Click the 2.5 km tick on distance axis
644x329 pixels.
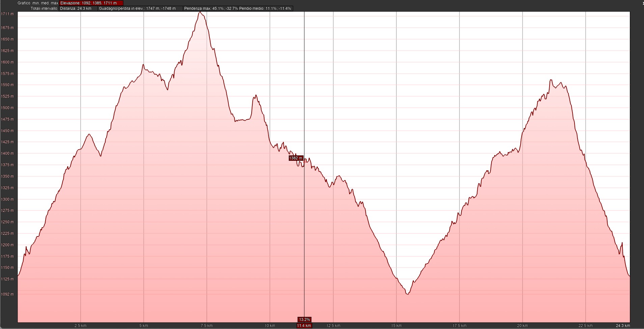pyautogui.click(x=80, y=326)
